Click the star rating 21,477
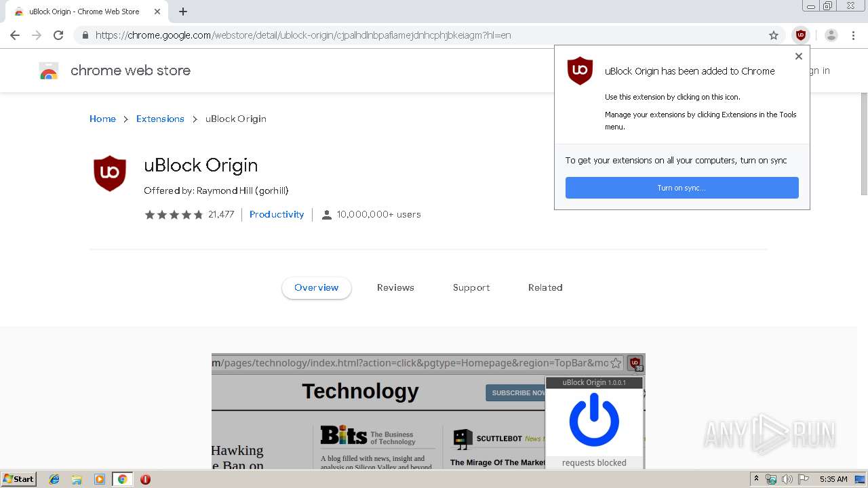This screenshot has height=488, width=868. coord(189,214)
